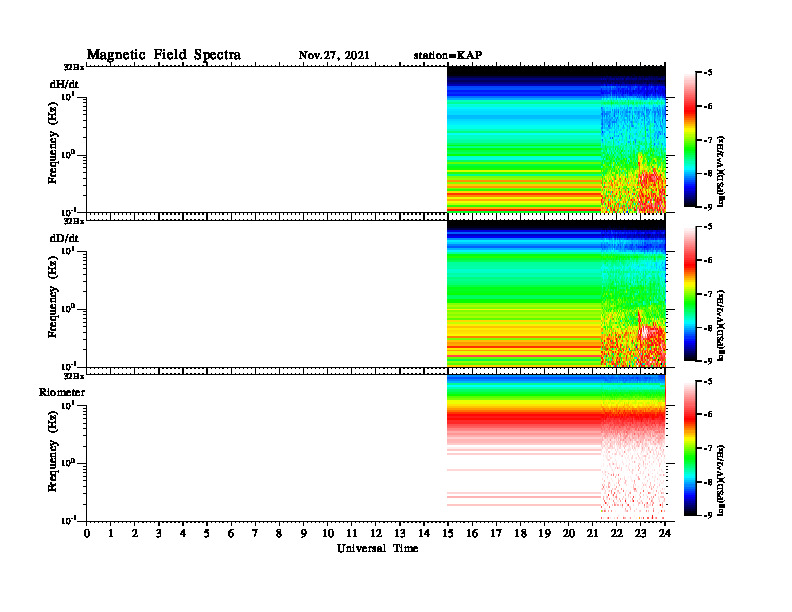Click the "Universal Time" axis label
Viewport: 792px width, 612px height.
point(377,548)
